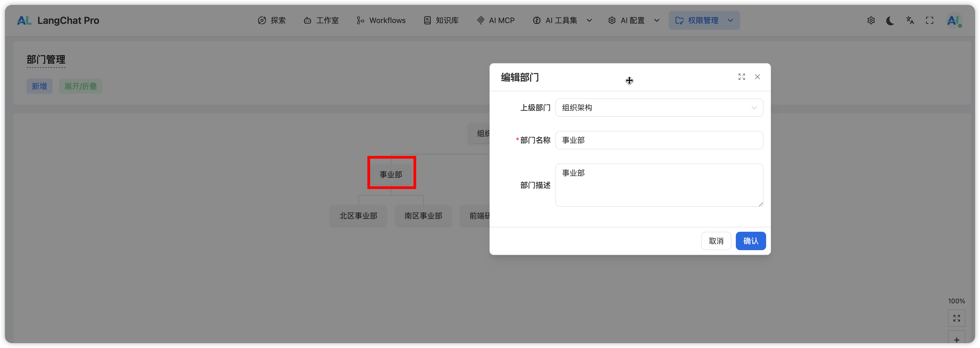This screenshot has height=348, width=980.
Task: Click the settings gear icon in header
Action: click(x=871, y=21)
